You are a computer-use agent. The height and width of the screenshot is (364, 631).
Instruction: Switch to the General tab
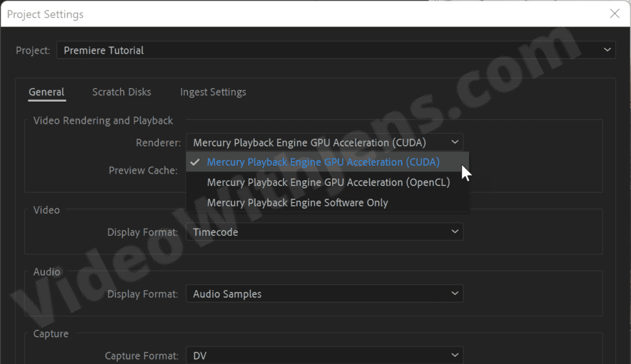47,92
